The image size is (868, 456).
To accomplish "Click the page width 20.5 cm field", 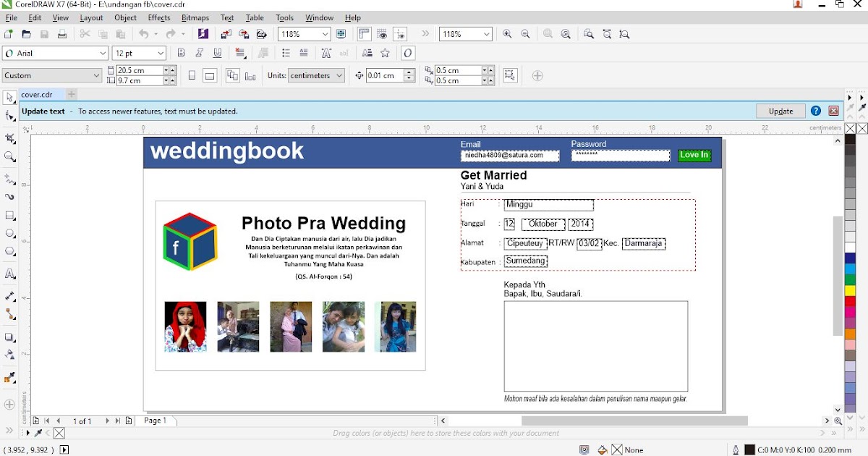I will (x=140, y=70).
